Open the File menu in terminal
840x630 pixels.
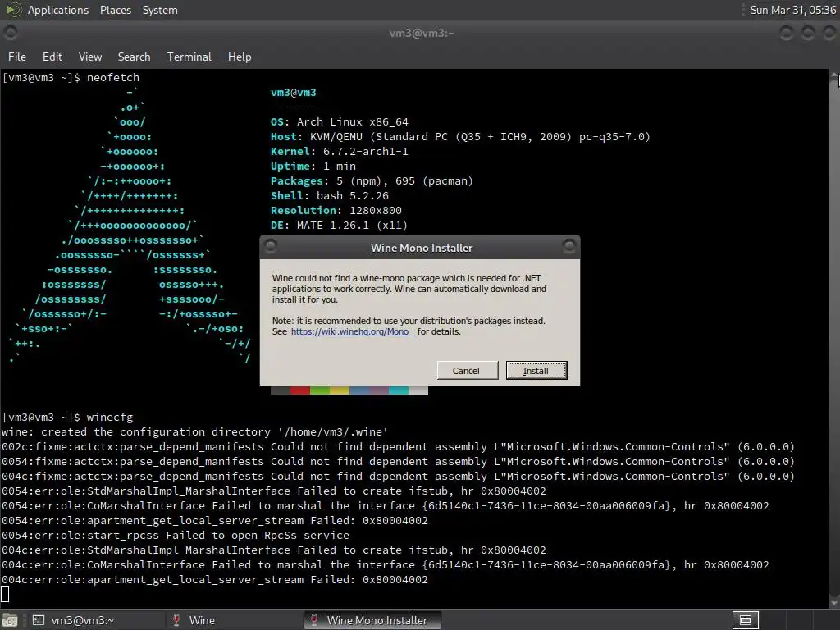tap(17, 57)
